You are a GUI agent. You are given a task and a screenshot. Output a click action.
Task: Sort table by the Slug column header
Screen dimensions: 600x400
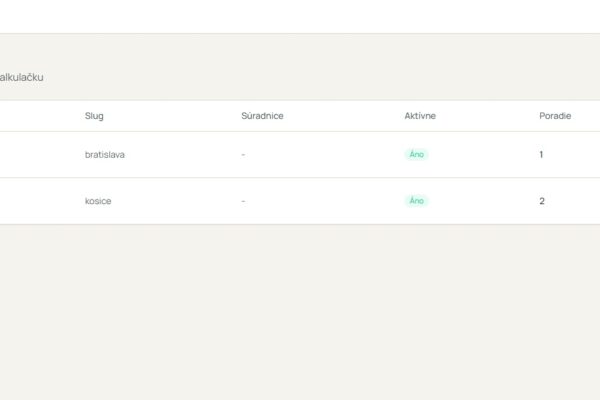pyautogui.click(x=94, y=116)
